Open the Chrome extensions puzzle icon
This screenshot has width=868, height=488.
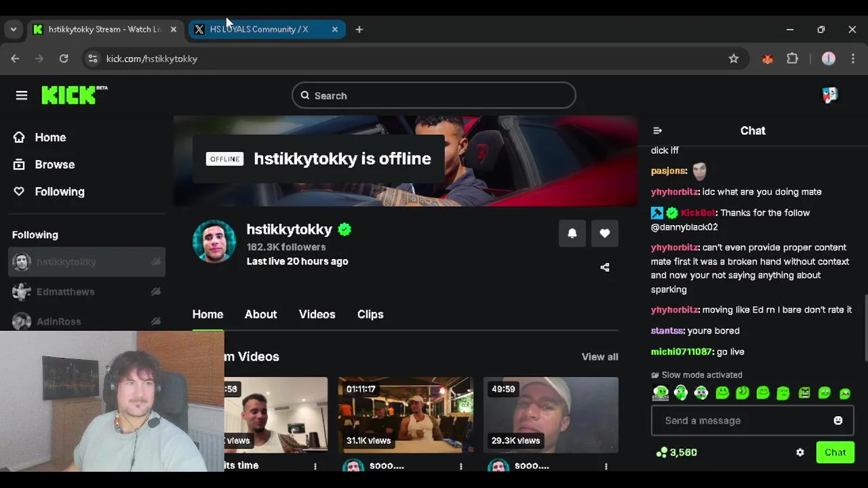pyautogui.click(x=792, y=59)
